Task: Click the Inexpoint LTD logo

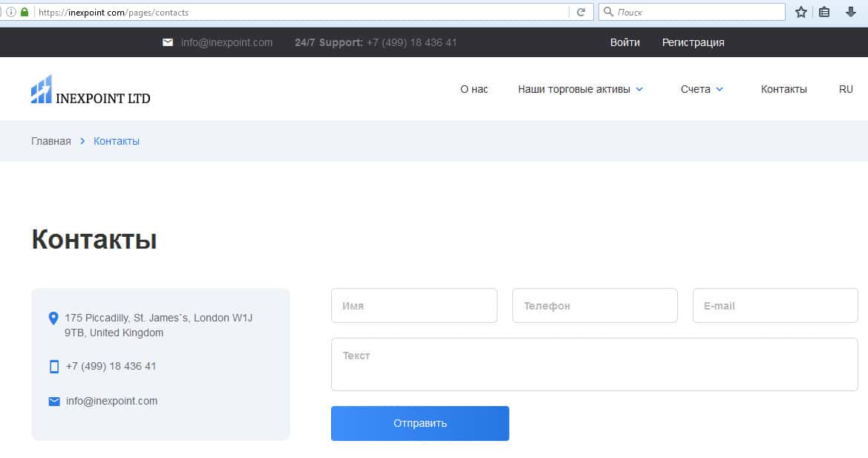Action: click(x=90, y=90)
